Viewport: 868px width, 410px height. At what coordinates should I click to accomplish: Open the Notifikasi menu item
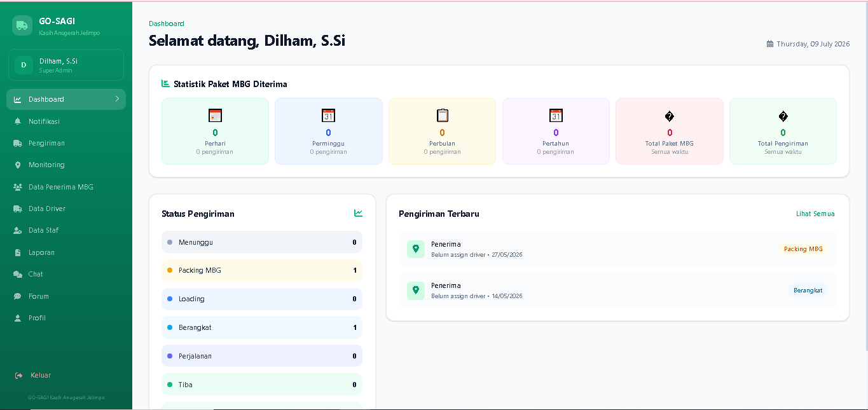pos(66,121)
